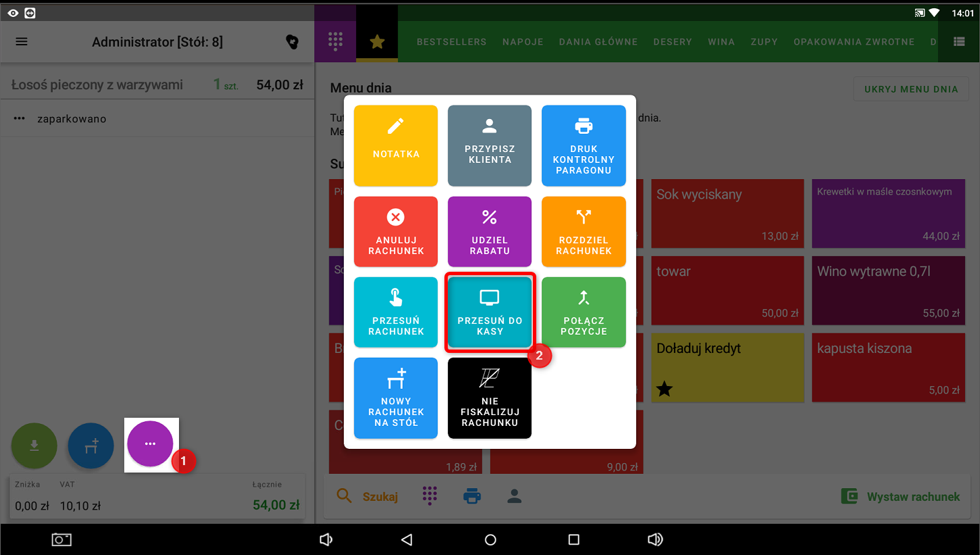
Task: Apply a discount with Udziel rabatu
Action: [x=489, y=231]
